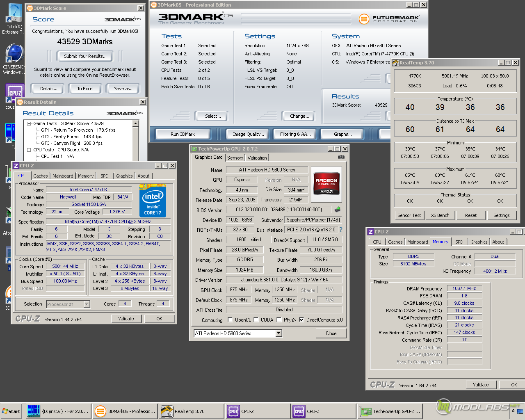Switch to 3DMark05 Professional taskbar item
The height and width of the screenshot is (420, 525).
pyautogui.click(x=125, y=411)
